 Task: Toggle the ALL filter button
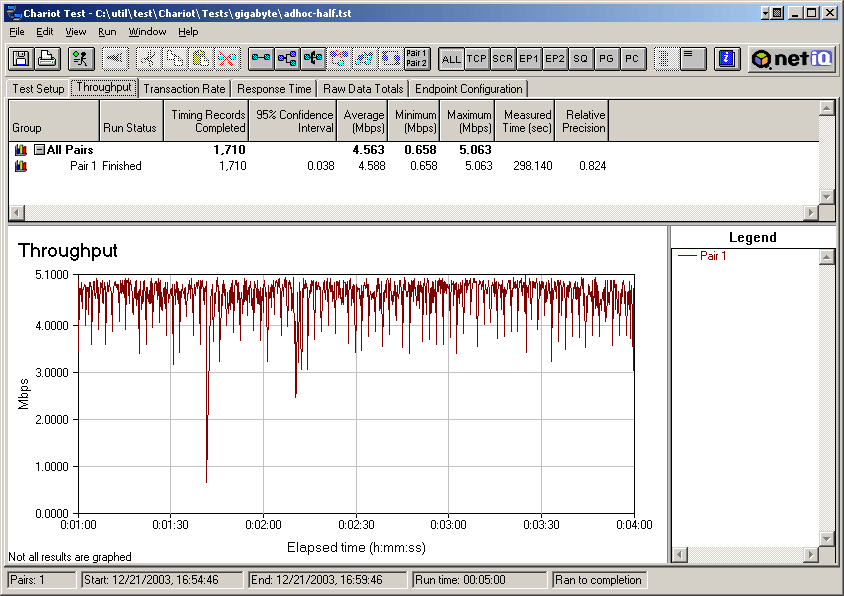pyautogui.click(x=451, y=59)
